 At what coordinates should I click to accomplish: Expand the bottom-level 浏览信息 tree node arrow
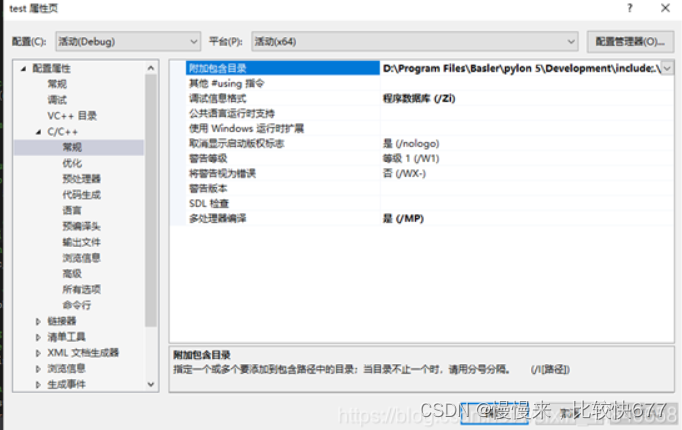(x=38, y=369)
